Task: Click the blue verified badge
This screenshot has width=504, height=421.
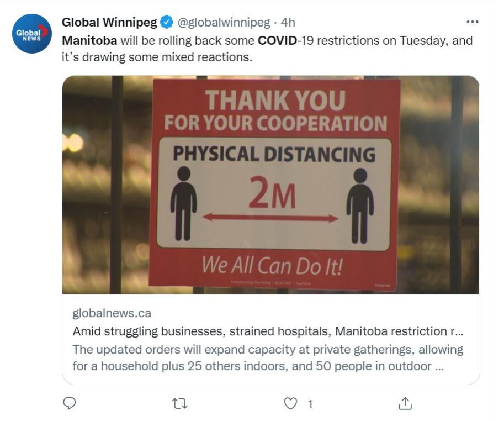Action: 166,23
